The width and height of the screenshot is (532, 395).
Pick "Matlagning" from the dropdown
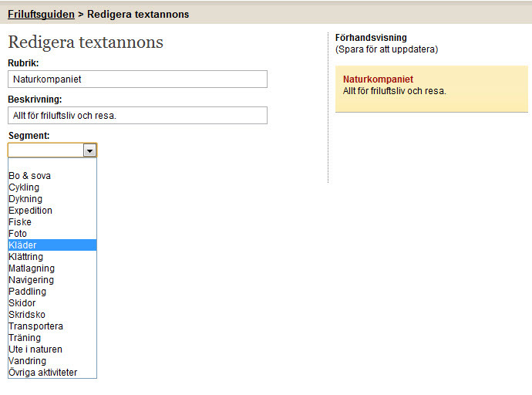click(52, 268)
